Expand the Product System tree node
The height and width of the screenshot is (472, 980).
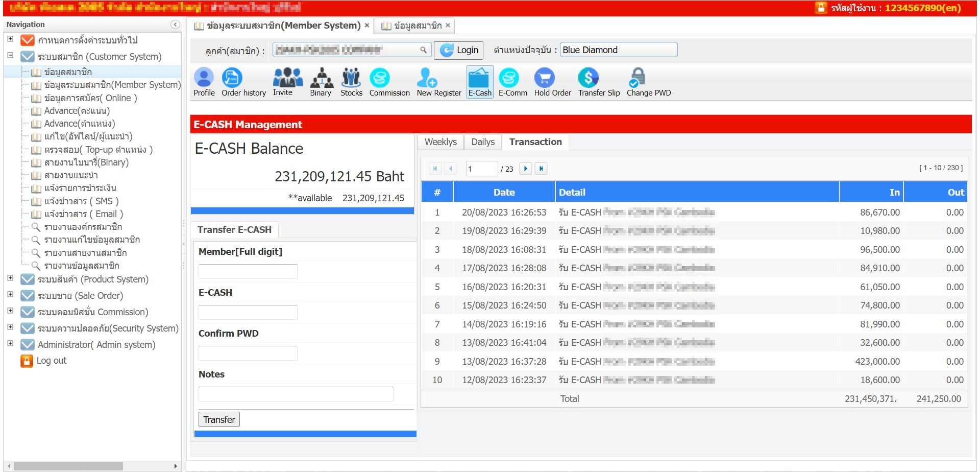(10, 278)
